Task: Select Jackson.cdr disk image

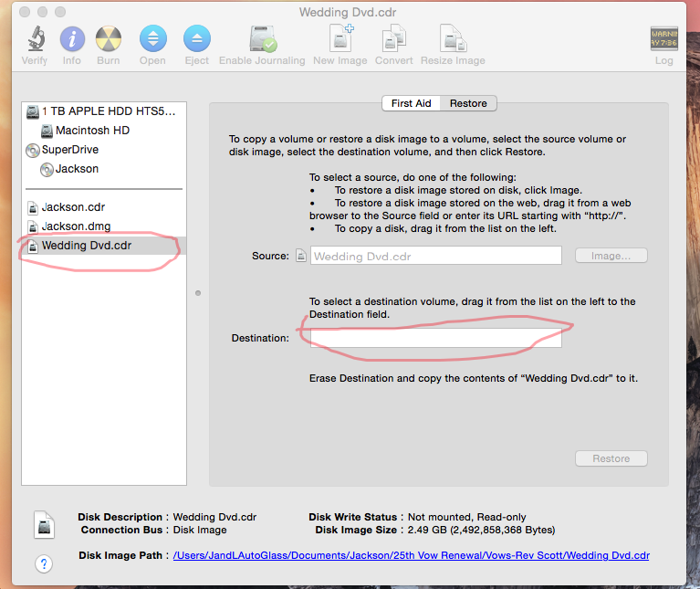Action: pyautogui.click(x=104, y=207)
